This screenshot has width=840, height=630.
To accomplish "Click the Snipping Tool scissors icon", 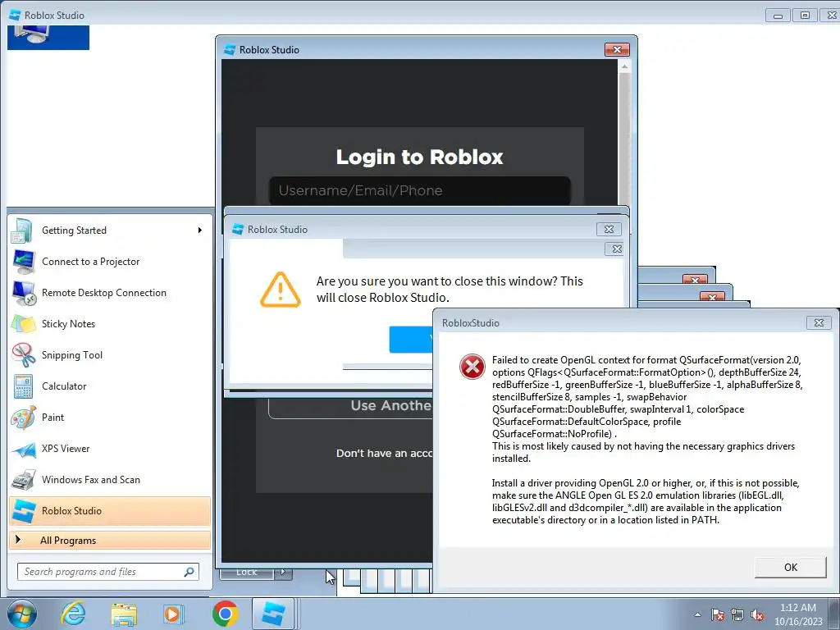I will tap(23, 354).
